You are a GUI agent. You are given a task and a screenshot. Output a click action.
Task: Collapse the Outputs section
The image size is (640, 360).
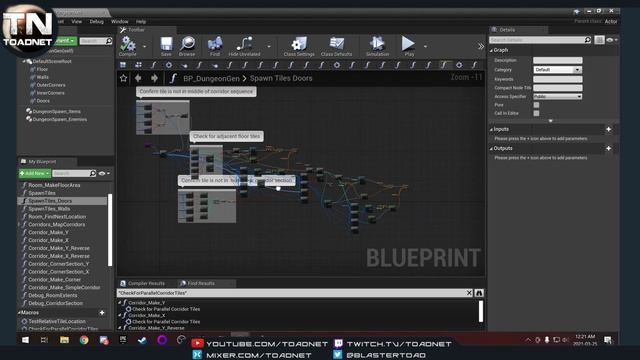491,149
